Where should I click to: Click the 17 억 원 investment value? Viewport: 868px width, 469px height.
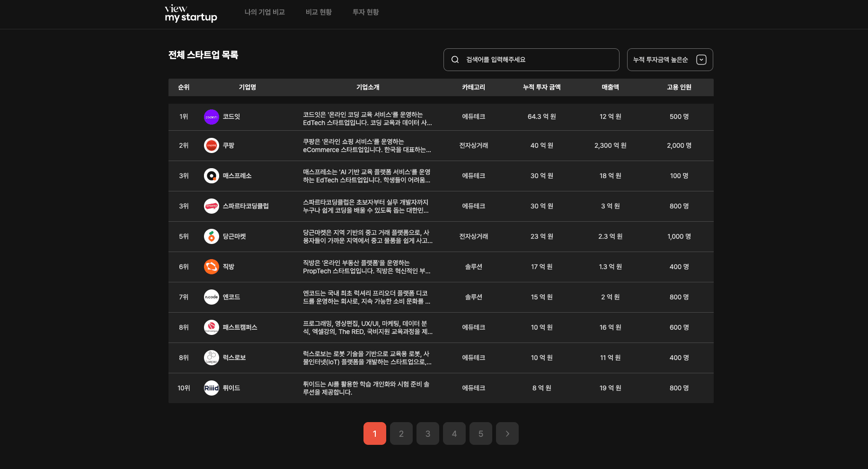pyautogui.click(x=542, y=267)
